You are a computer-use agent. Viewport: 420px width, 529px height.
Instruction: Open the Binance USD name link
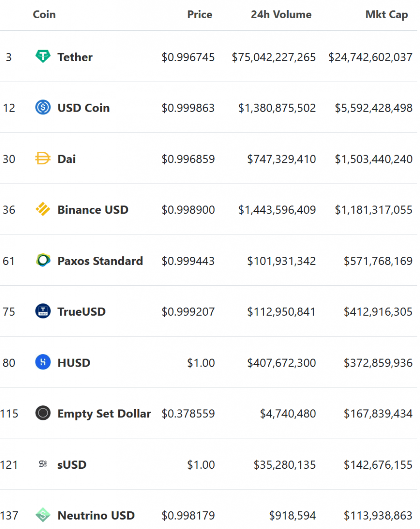[x=93, y=210]
